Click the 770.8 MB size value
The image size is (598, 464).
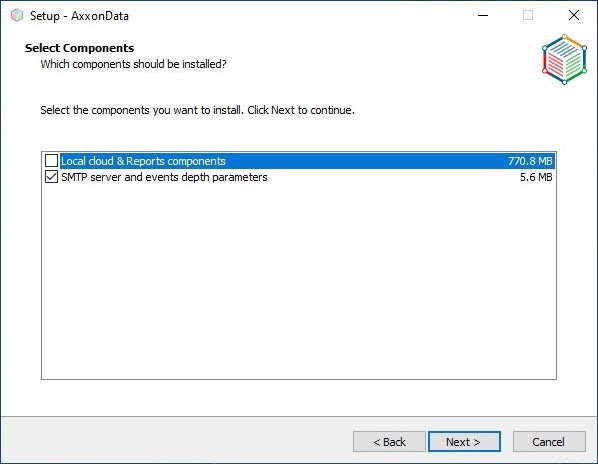530,161
